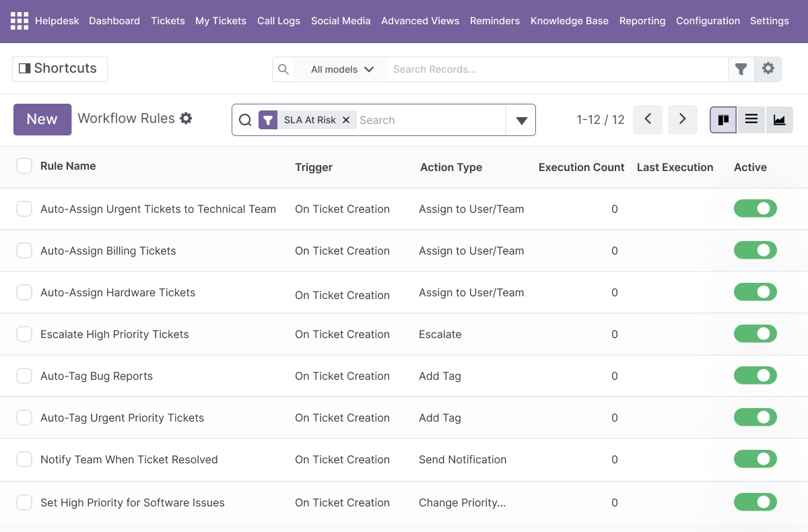Check the Auto-Assign Billing Tickets row
Screen dimensions: 808x532
click(24, 251)
